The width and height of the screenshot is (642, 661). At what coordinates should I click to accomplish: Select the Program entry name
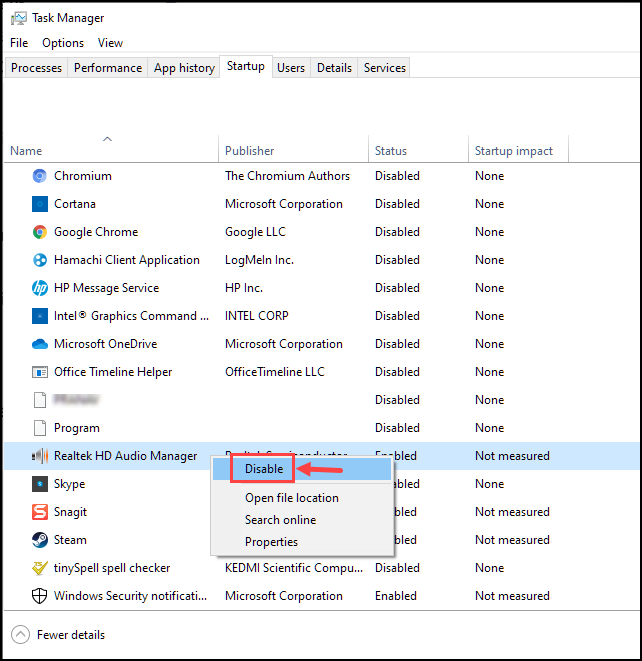click(77, 428)
